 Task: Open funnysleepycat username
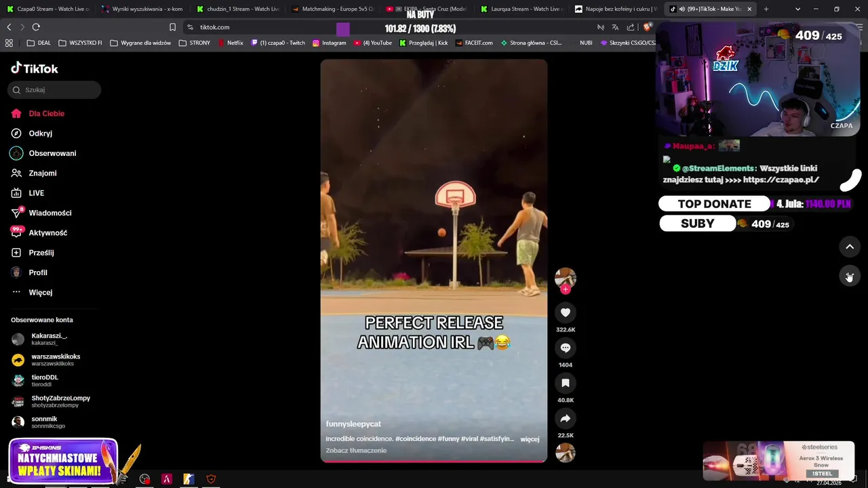[x=353, y=424]
